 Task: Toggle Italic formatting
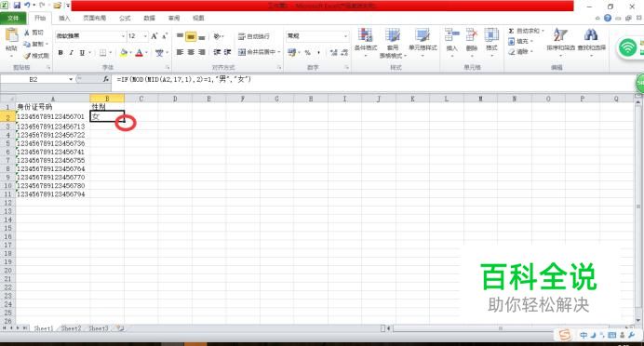pos(71,52)
